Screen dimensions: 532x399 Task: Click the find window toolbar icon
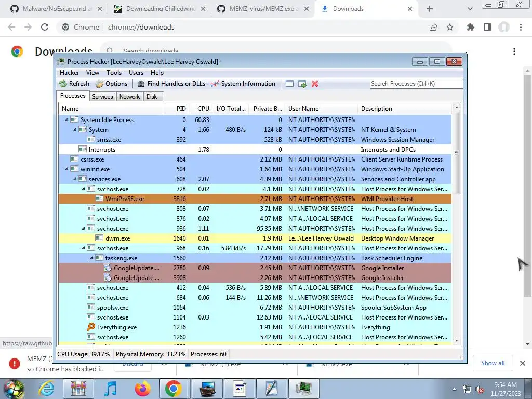(x=289, y=84)
